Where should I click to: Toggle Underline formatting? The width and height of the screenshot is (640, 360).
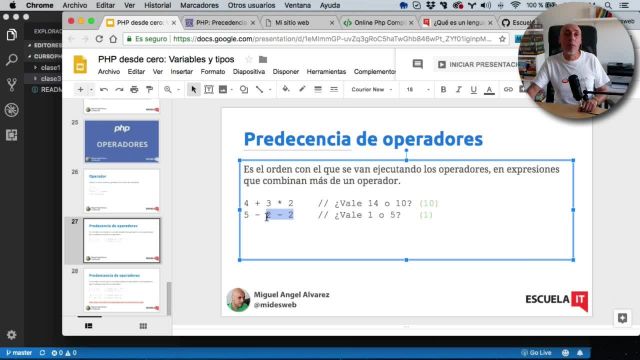tap(473, 89)
